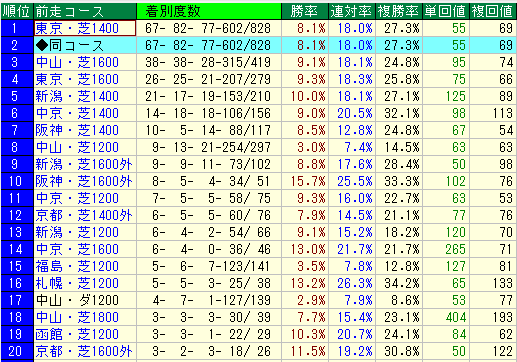Open the 札幌・芝1200 course link

coord(77,283)
